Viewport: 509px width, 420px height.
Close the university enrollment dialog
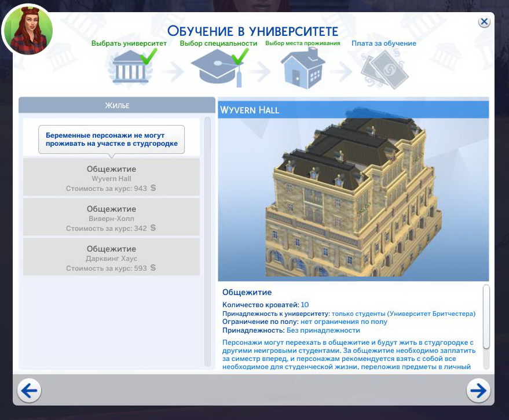click(484, 22)
